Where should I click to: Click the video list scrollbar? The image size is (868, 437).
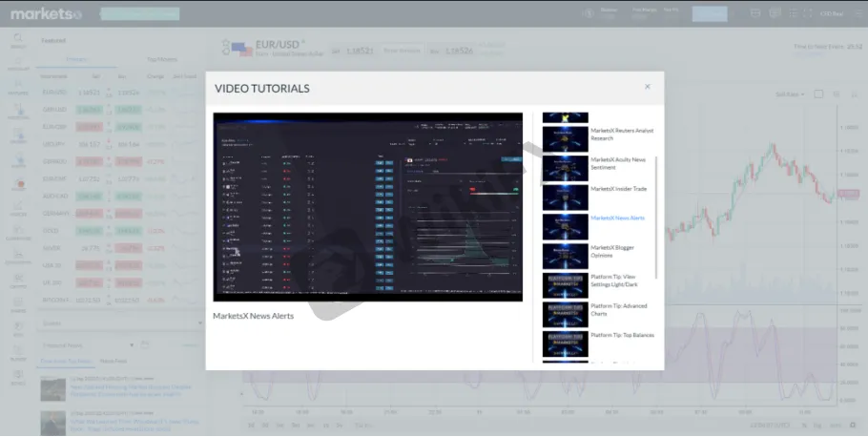656,218
